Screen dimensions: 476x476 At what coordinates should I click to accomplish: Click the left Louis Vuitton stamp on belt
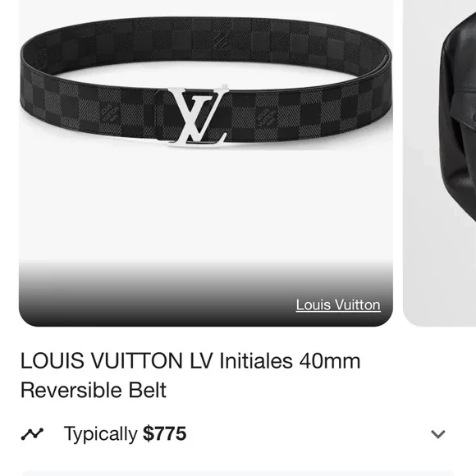[108, 113]
